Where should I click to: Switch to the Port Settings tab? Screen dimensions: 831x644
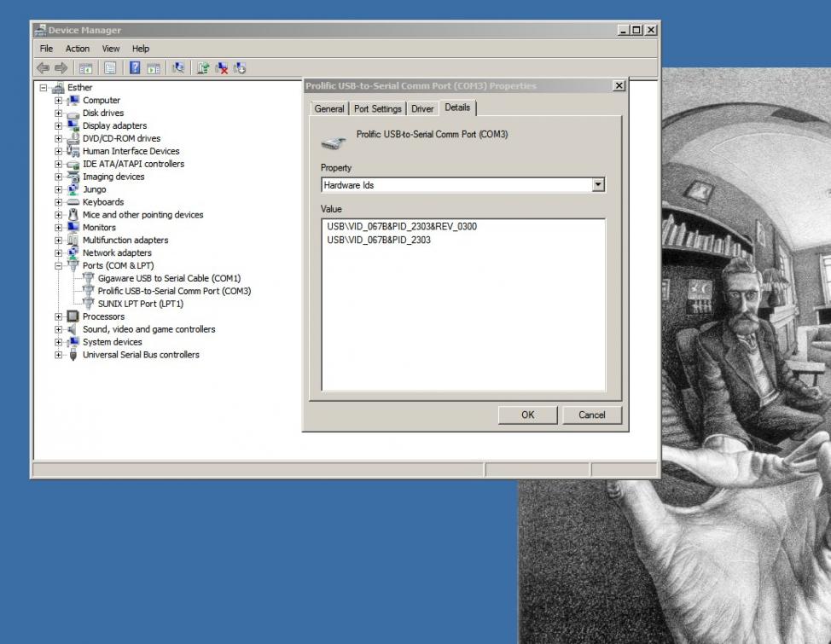click(377, 108)
